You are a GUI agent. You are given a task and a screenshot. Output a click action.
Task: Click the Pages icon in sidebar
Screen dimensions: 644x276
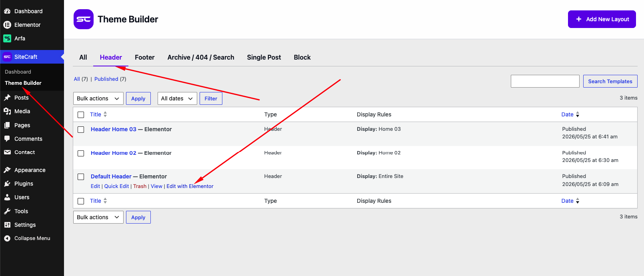7,125
